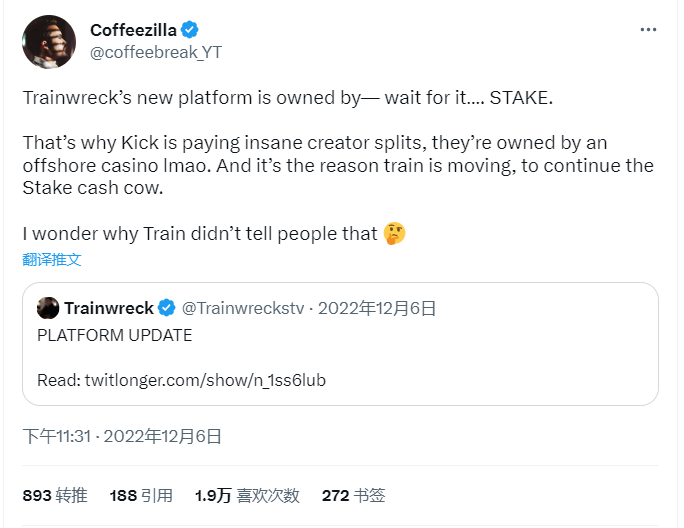Click the thinking face emoji
Screen dimensions: 684x528
point(395,234)
